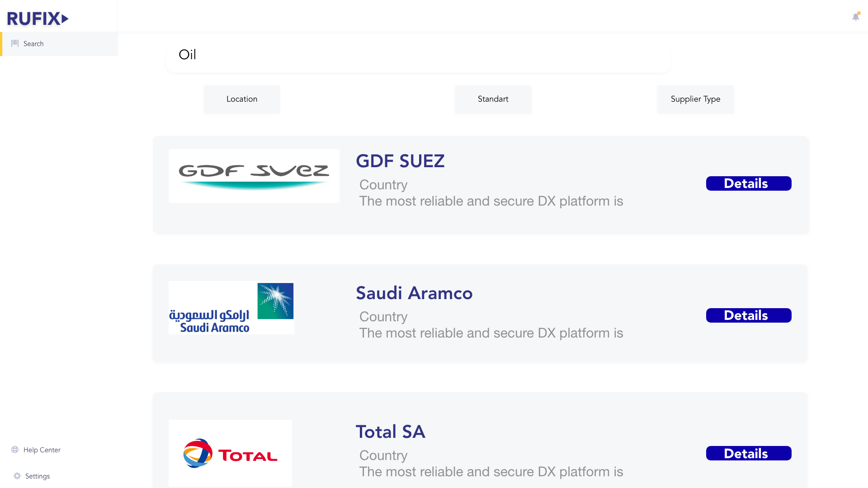Click the Saudi Aramco company title
The image size is (868, 488).
[414, 293]
